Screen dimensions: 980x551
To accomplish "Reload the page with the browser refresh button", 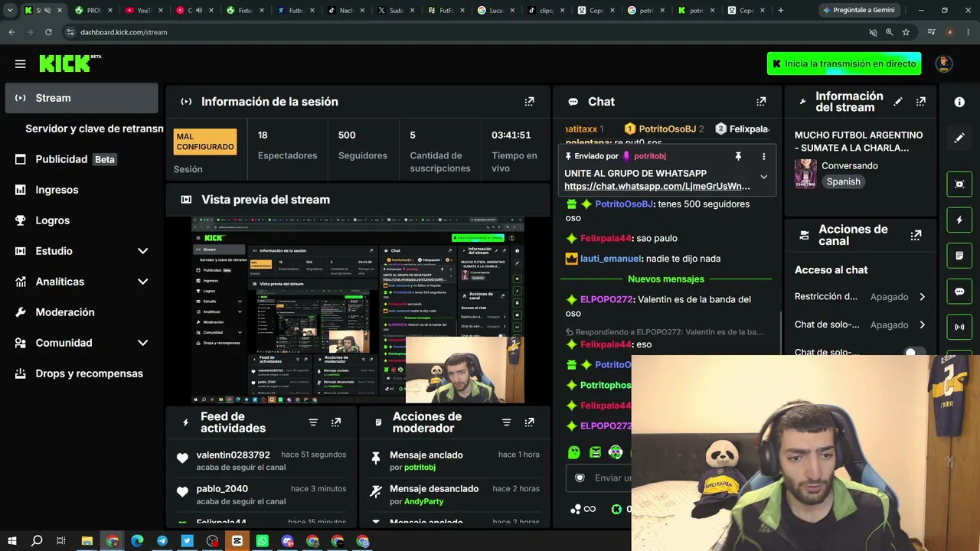I will coord(48,32).
